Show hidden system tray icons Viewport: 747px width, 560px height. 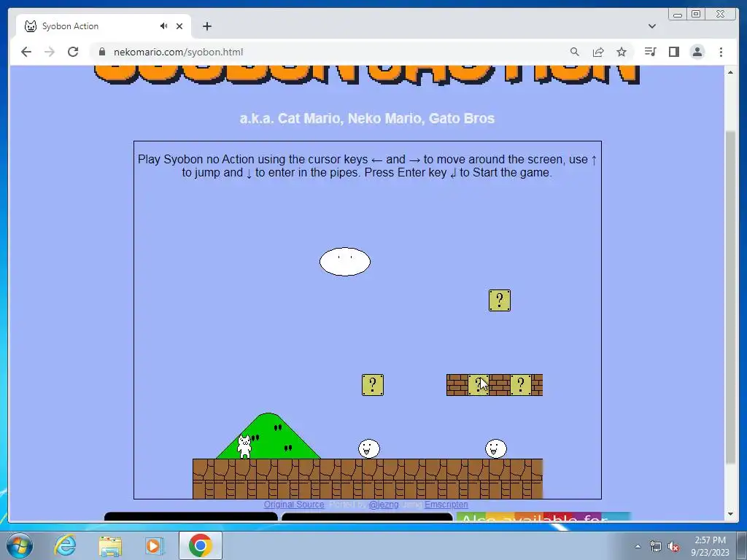pyautogui.click(x=638, y=546)
